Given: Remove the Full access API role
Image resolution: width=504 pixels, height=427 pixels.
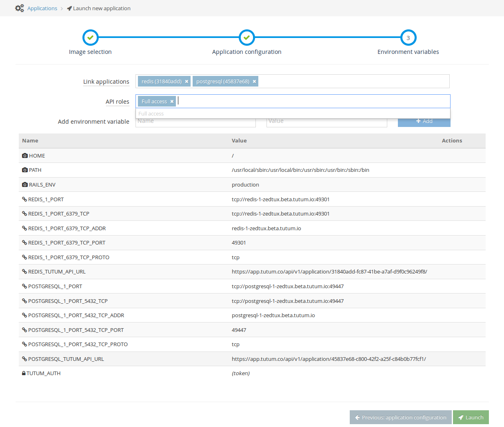Looking at the screenshot, I should (x=172, y=102).
